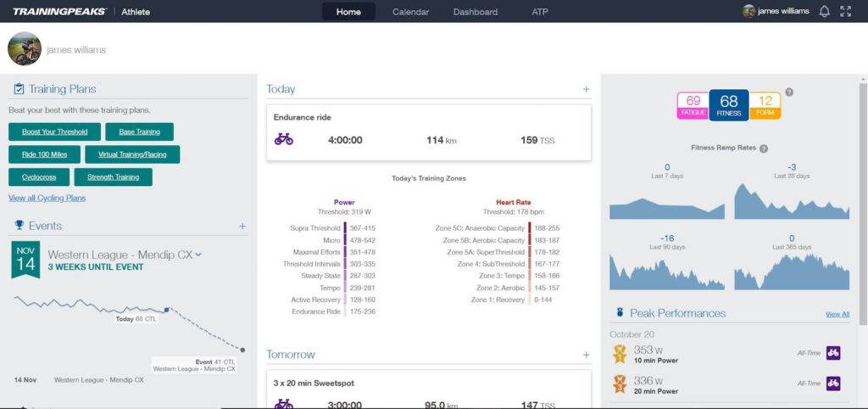
Task: Click the Last 365 days ramp chart
Action: coord(792,272)
